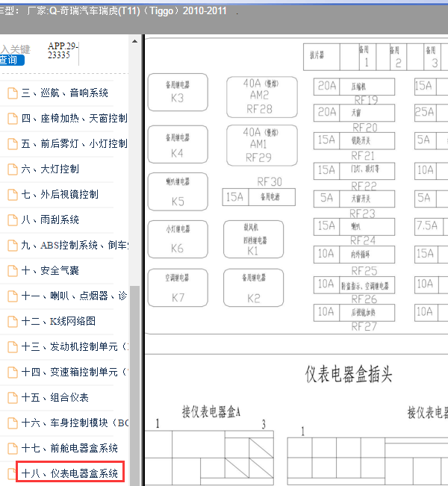Open 十七、前舱电器盒系统 entry
The image size is (448, 486).
(x=69, y=449)
